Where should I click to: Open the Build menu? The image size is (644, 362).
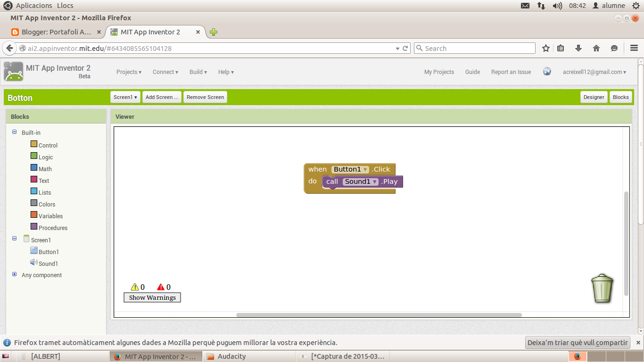click(198, 72)
